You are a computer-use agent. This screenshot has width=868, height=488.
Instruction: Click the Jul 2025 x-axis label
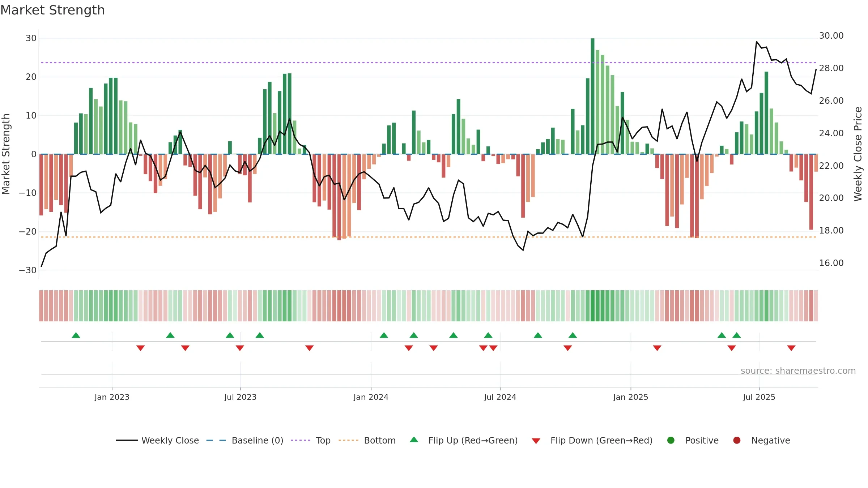tap(759, 397)
